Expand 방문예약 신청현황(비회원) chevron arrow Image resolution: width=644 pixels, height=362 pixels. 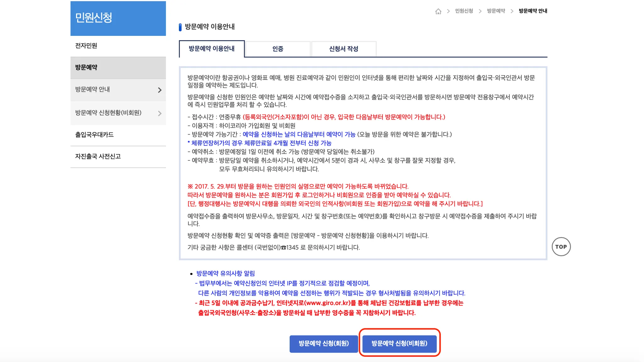[160, 113]
